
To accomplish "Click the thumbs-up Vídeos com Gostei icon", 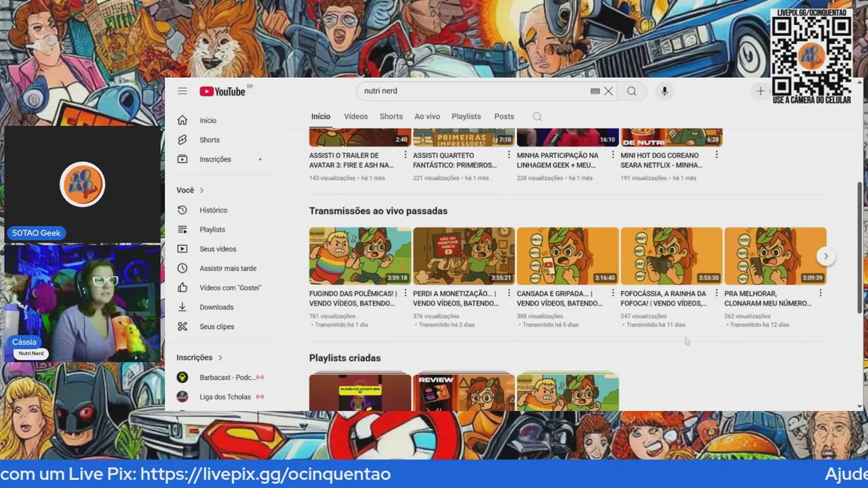I will 182,287.
